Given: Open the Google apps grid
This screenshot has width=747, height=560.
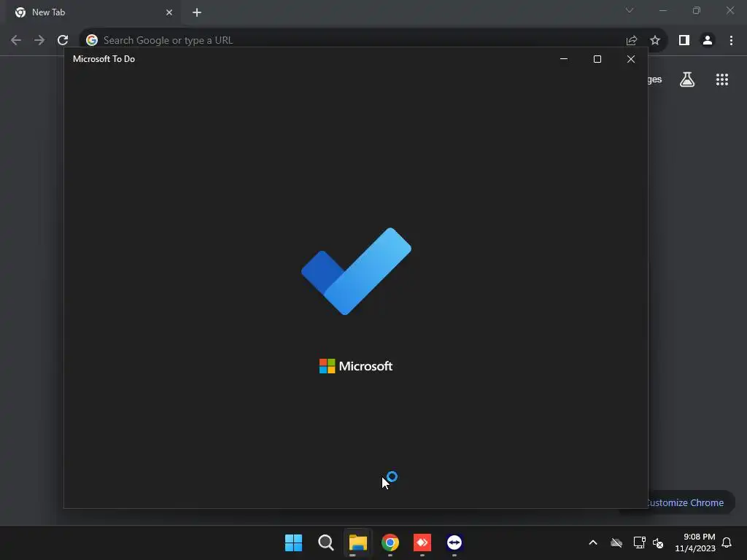Looking at the screenshot, I should pos(722,79).
